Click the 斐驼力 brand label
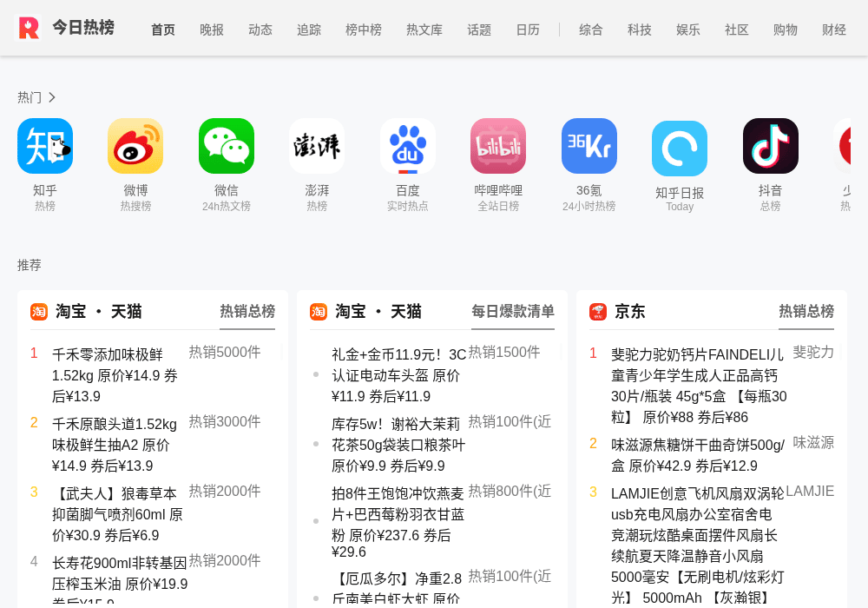The height and width of the screenshot is (608, 868). 813,352
